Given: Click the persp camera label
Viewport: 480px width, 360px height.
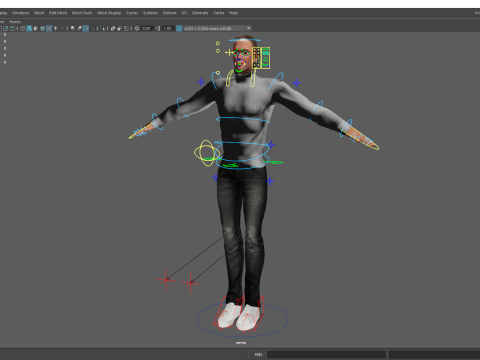Looking at the screenshot, I should click(x=241, y=343).
